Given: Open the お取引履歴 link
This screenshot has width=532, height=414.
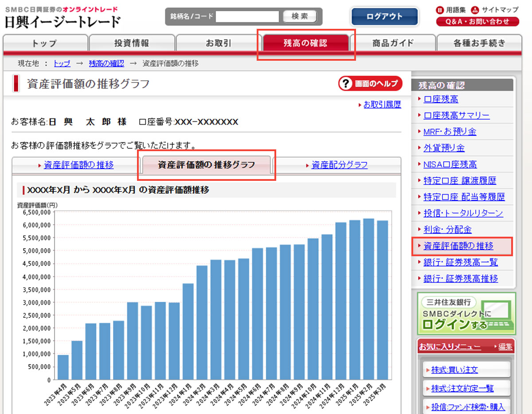Looking at the screenshot, I should coord(382,105).
